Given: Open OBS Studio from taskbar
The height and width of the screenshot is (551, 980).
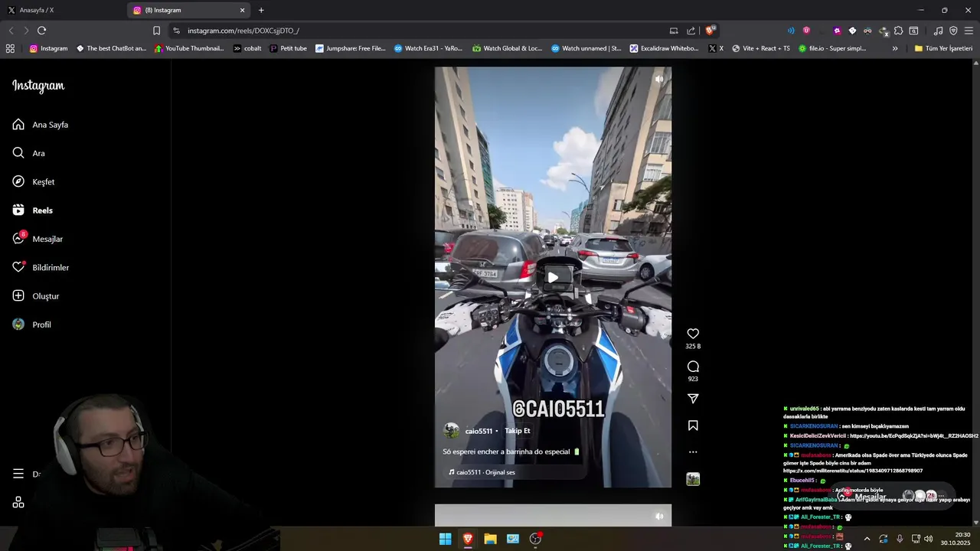Looking at the screenshot, I should tap(535, 539).
